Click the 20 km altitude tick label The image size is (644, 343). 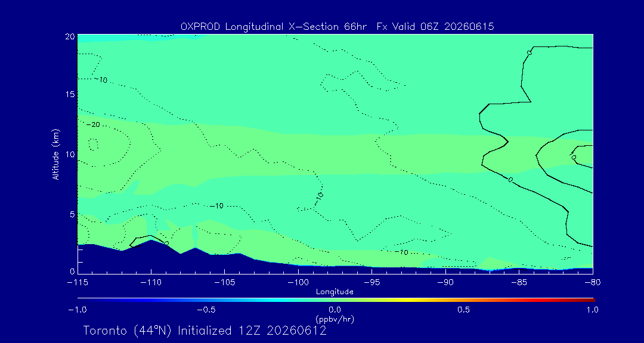[70, 36]
